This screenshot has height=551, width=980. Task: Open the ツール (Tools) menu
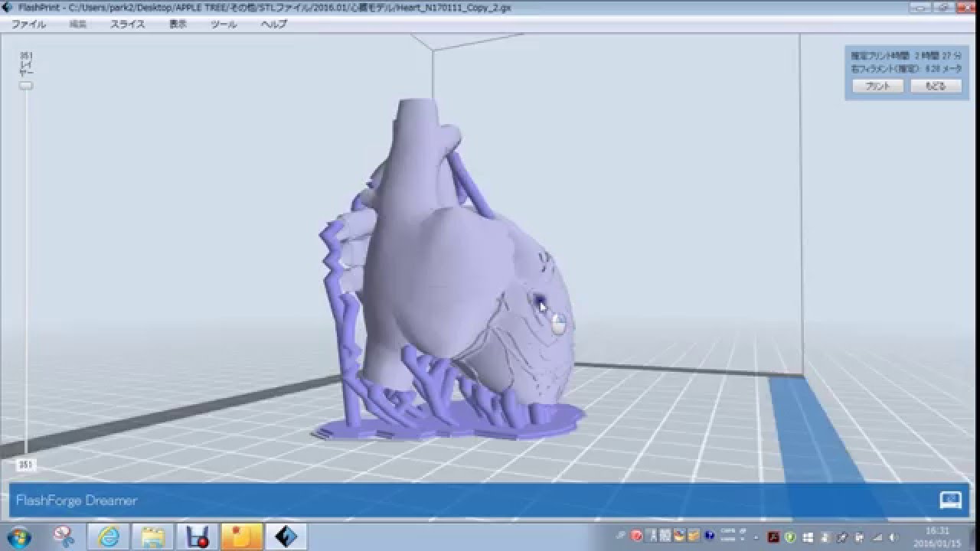click(224, 24)
